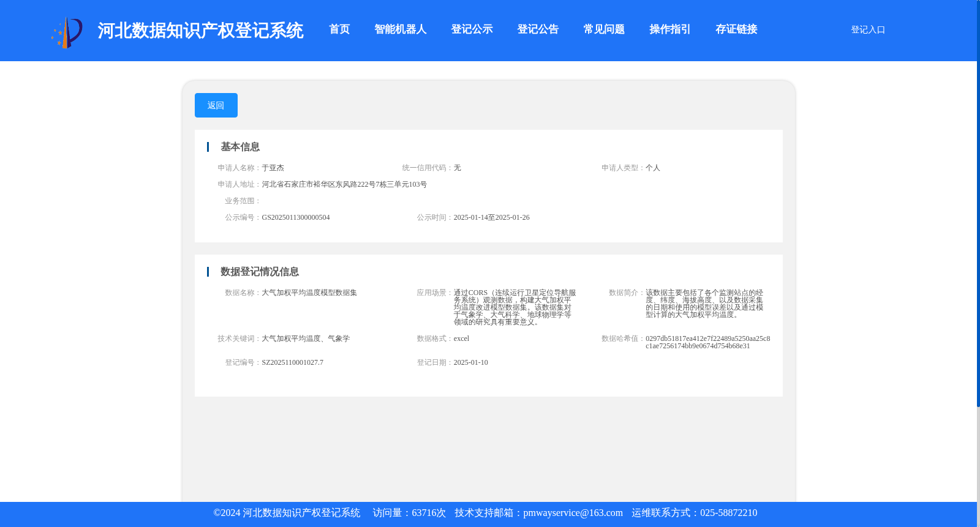This screenshot has height=527, width=980.
Task: Select keywords 大气加权平均温度、气象学
Action: [x=306, y=338]
